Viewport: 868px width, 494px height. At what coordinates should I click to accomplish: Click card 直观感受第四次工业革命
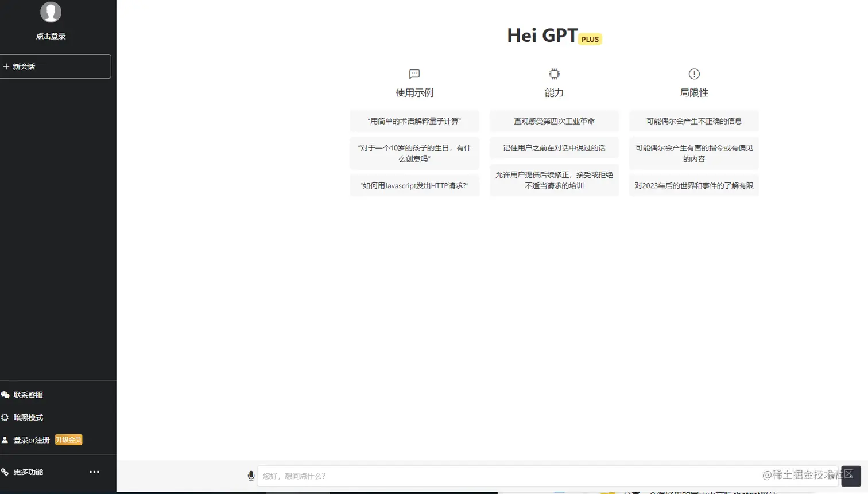[554, 121]
